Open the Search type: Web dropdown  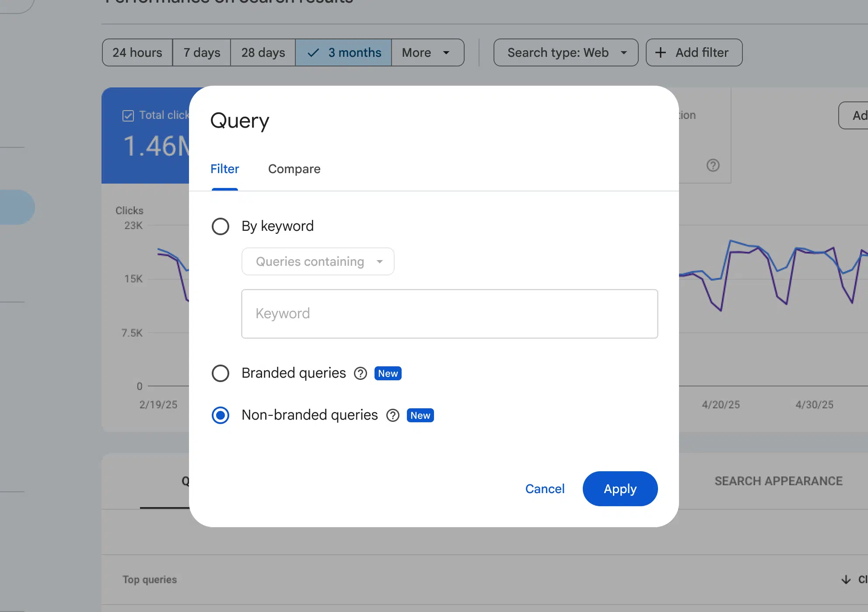pos(565,52)
